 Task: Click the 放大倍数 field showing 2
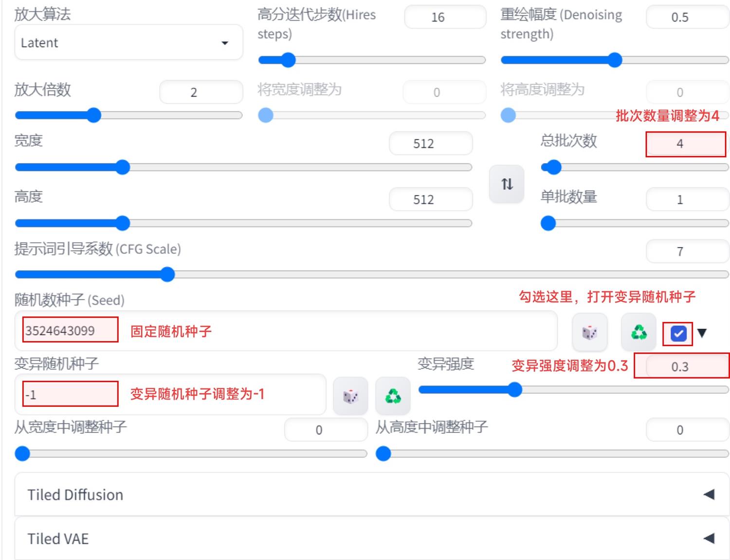coord(201,91)
